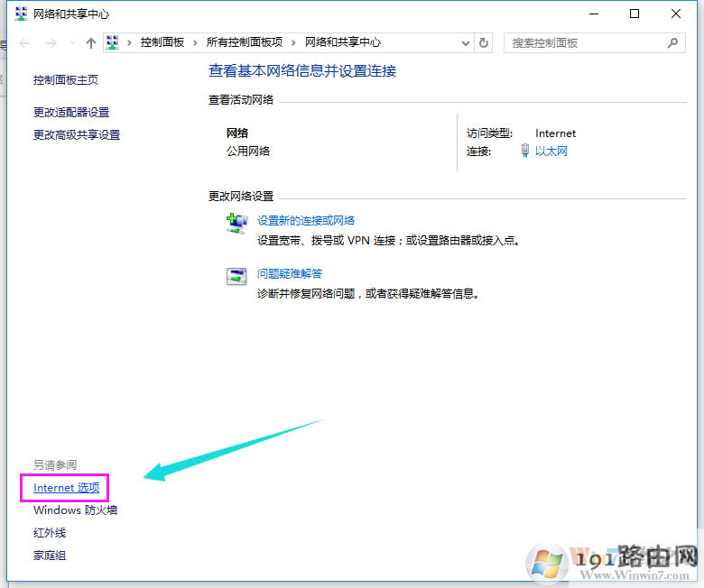Open 更改高级共享设置 in the sidebar
Viewport: 704px width, 588px height.
coord(77,134)
